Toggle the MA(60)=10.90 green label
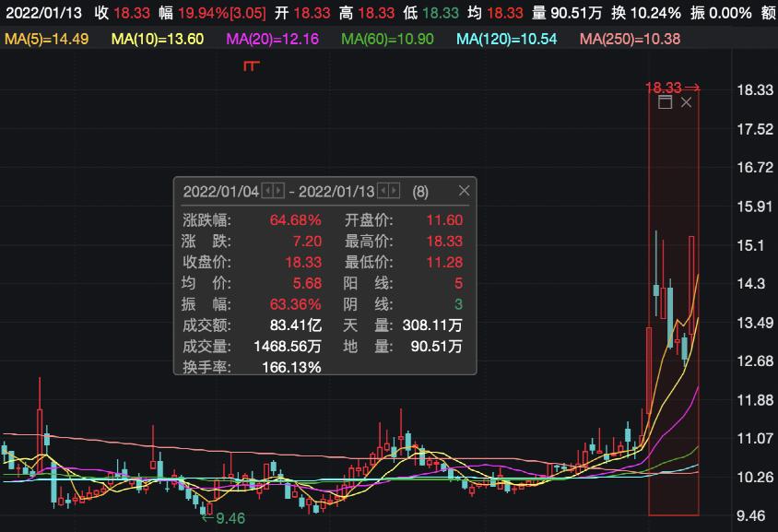778x532 pixels. coord(388,39)
